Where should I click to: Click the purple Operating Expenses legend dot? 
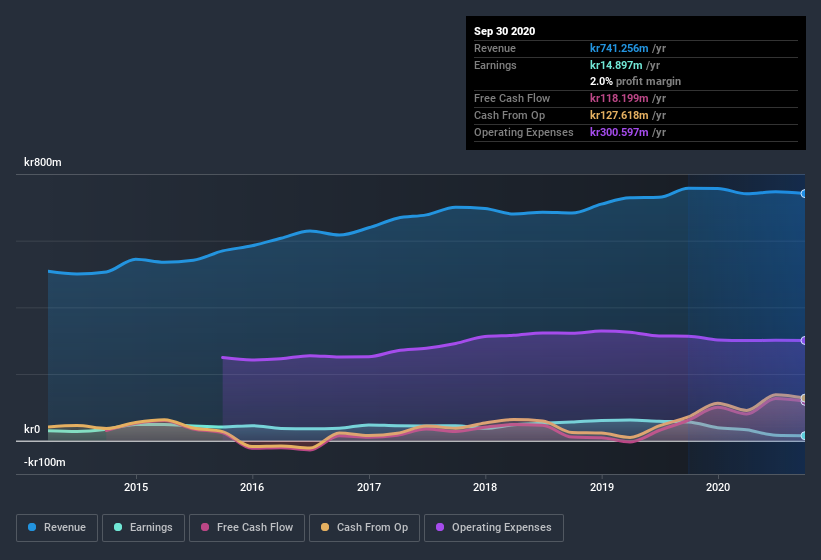440,527
